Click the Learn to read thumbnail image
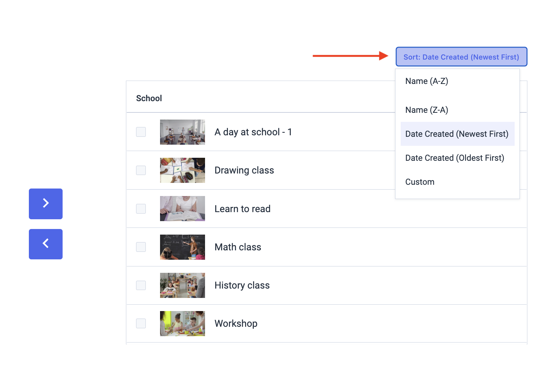This screenshot has width=539, height=392. tap(182, 208)
